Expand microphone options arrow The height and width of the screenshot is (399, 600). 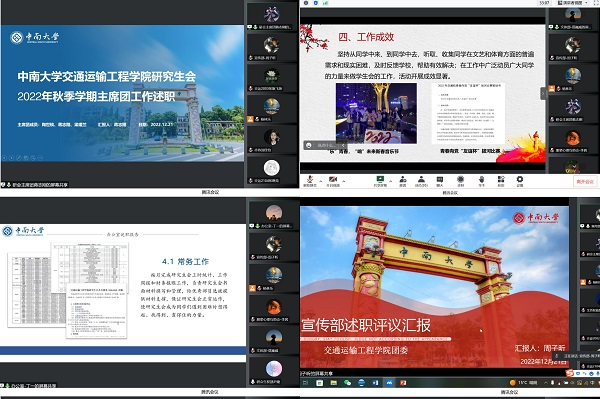(321, 181)
